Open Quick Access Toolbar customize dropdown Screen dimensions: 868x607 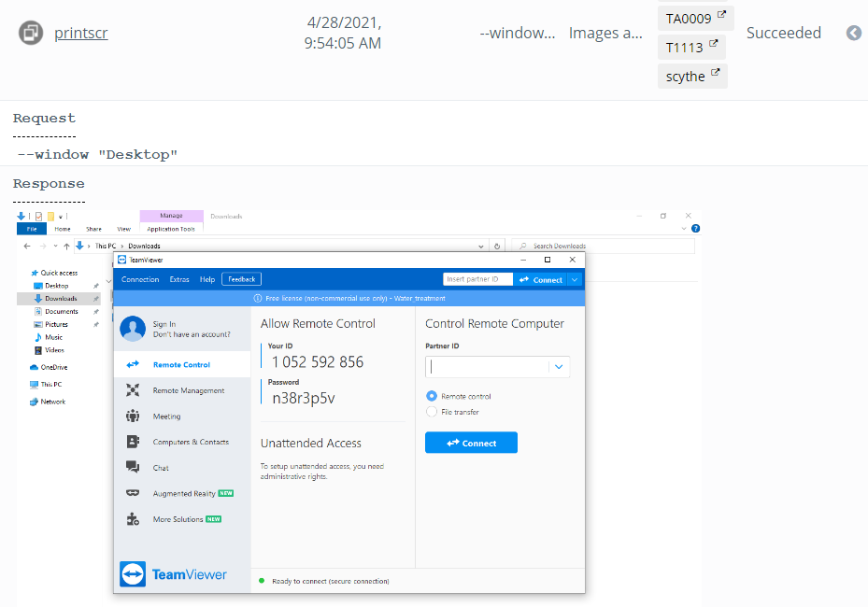pos(61,217)
